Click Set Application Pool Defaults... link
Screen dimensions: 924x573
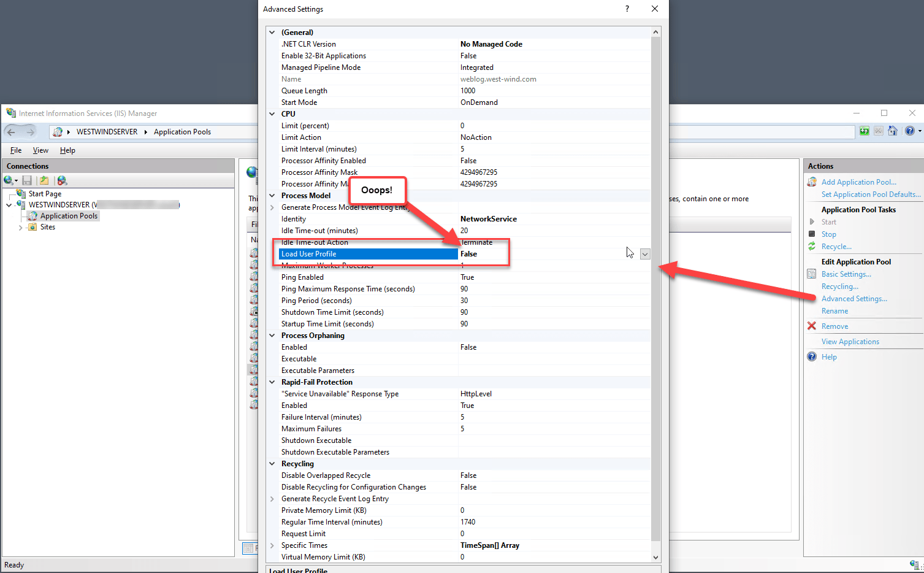click(x=871, y=194)
